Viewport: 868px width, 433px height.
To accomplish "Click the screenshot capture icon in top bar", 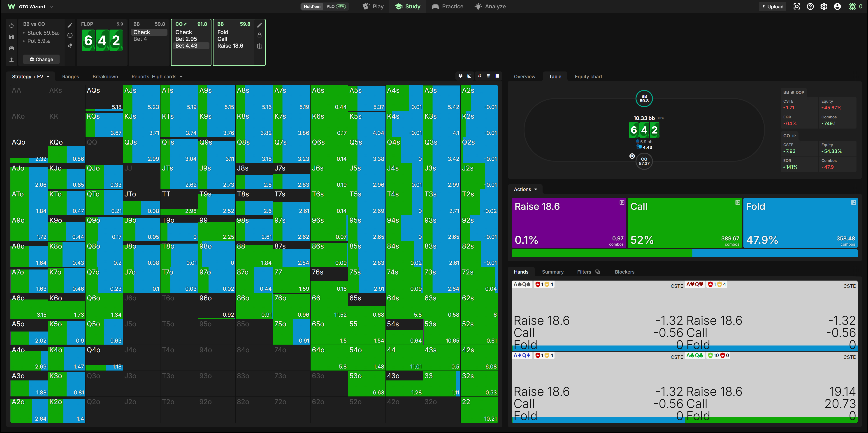I will 796,6.
